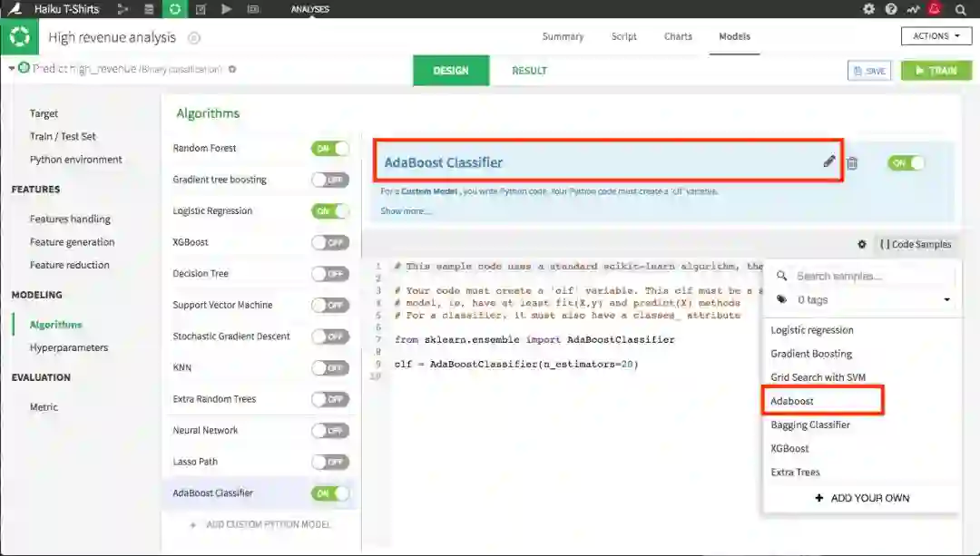The image size is (980, 556).
Task: Enable Support Vector Machine switch
Action: pyautogui.click(x=330, y=305)
